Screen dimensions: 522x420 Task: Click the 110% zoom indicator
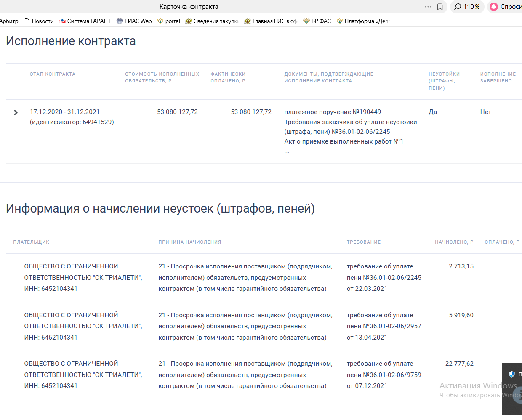(x=467, y=7)
